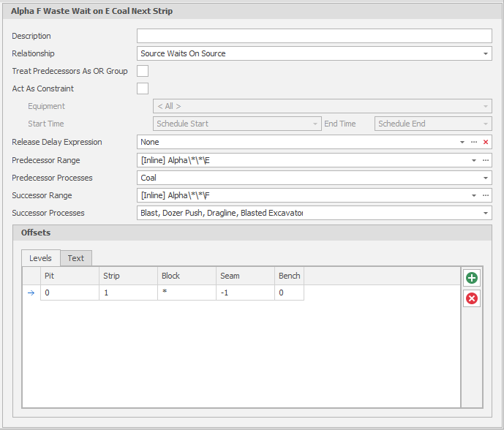Toggle the Act As Constraint checkbox
This screenshot has width=504, height=430.
pyautogui.click(x=143, y=88)
